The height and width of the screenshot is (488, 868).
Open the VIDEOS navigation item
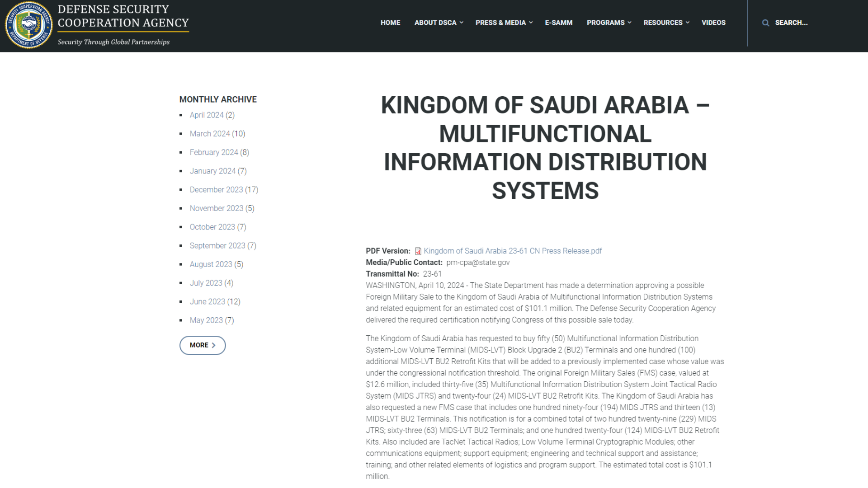point(713,23)
